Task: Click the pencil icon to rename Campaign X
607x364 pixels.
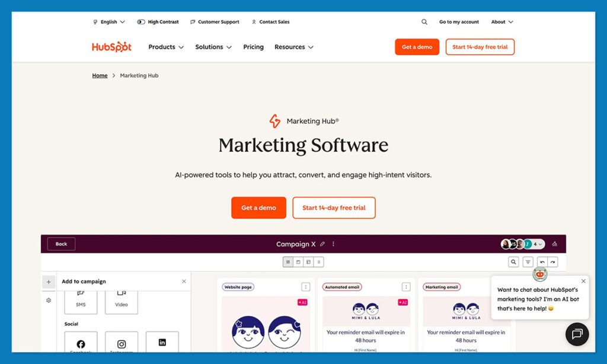Action: point(322,244)
